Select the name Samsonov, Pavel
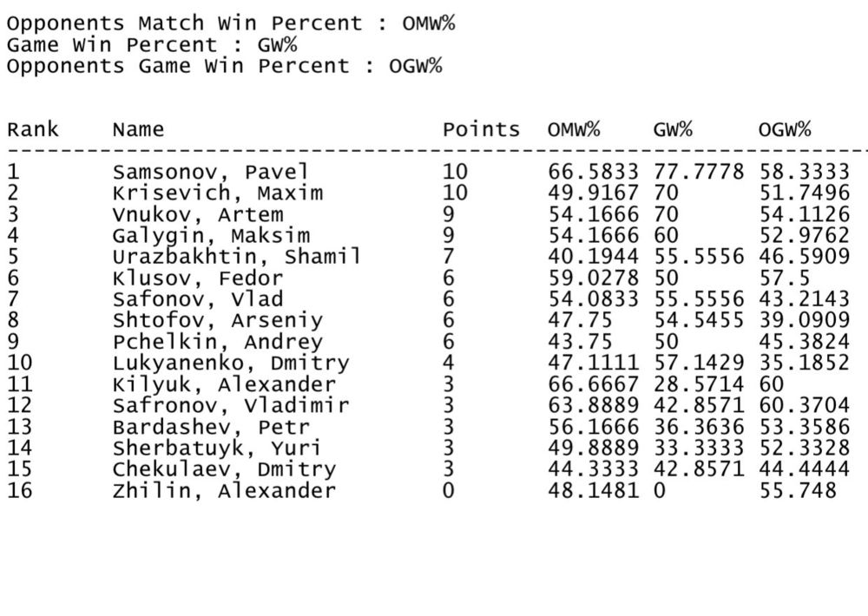Screen dimensions: 868x616 [x=210, y=172]
